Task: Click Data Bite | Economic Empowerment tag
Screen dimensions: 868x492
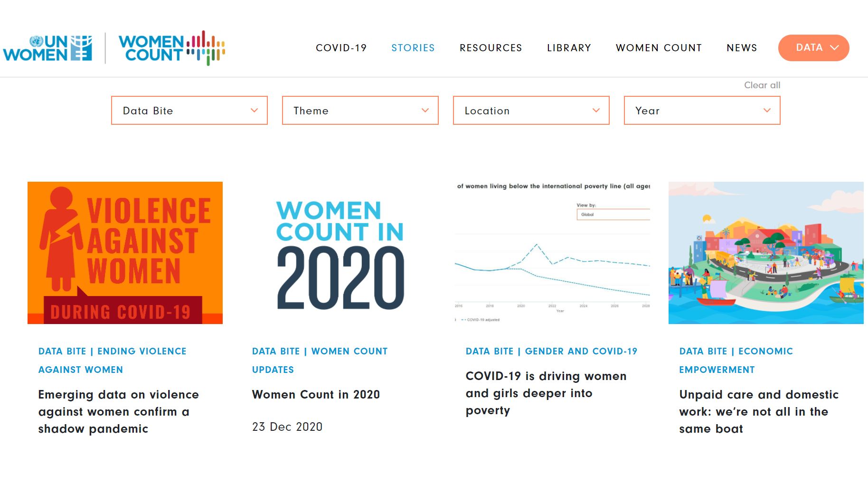Action: click(x=736, y=361)
